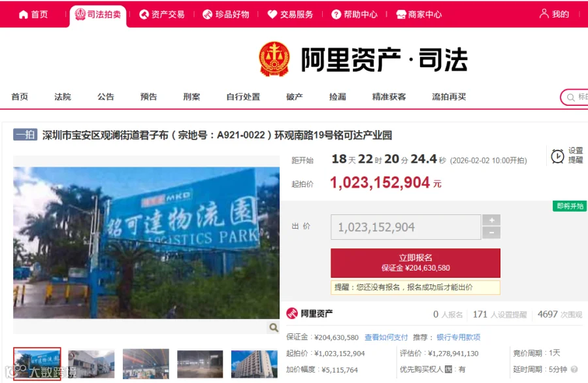Click the 一拍 badge before the title

25,134
